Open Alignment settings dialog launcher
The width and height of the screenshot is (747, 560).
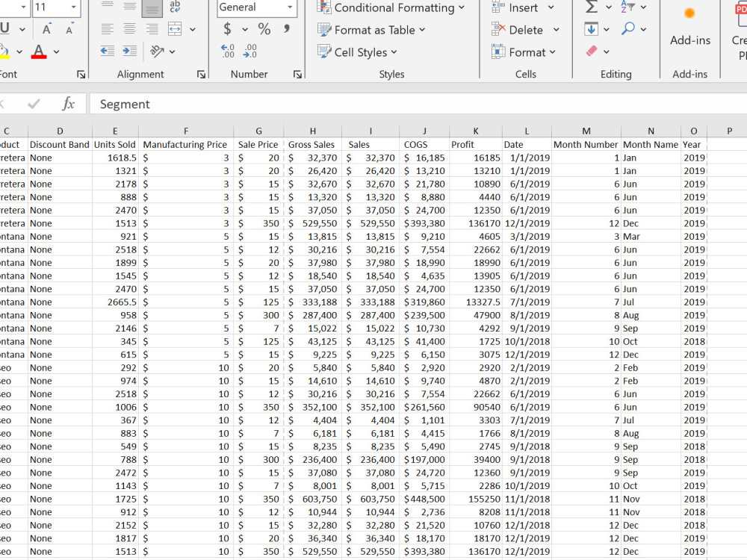coord(201,74)
